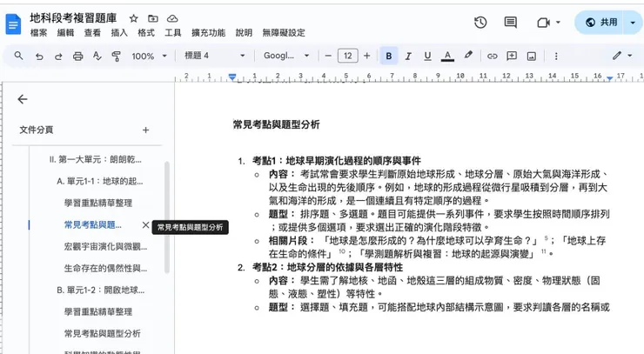The height and width of the screenshot is (354, 644).
Task: Open the 工具 menu
Action: pyautogui.click(x=173, y=33)
